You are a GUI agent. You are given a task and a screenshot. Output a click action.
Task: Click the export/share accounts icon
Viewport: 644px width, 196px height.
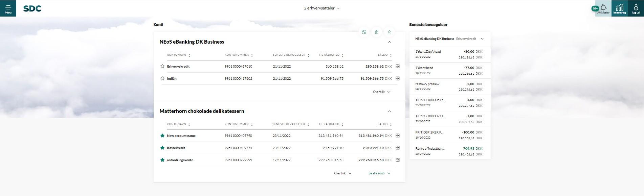point(377,32)
